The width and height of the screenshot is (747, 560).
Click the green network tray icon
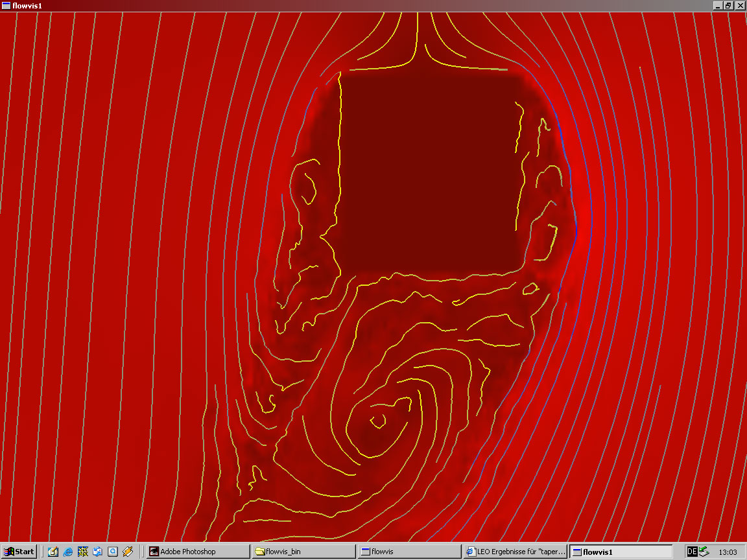pyautogui.click(x=704, y=552)
